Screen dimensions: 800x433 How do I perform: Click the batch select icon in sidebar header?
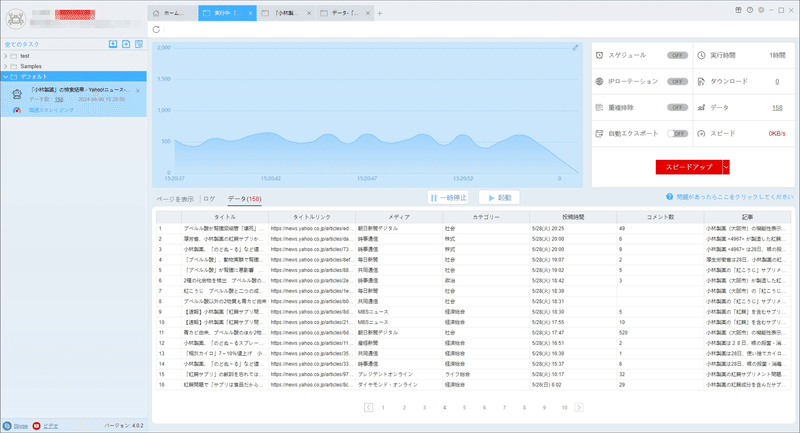pyautogui.click(x=139, y=44)
